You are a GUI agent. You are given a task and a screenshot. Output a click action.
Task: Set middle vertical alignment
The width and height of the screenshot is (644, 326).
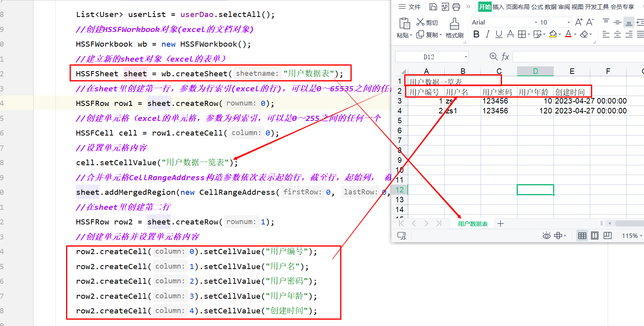click(617, 22)
